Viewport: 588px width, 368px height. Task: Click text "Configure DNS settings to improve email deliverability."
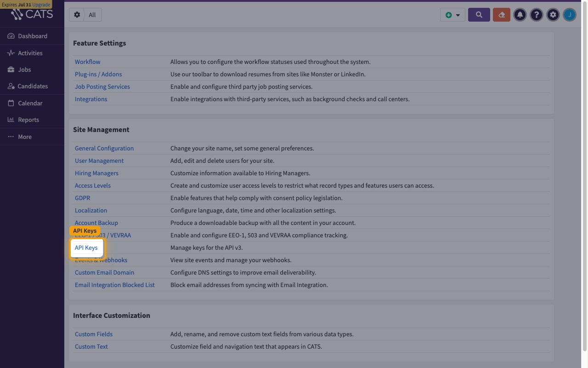[x=243, y=272]
